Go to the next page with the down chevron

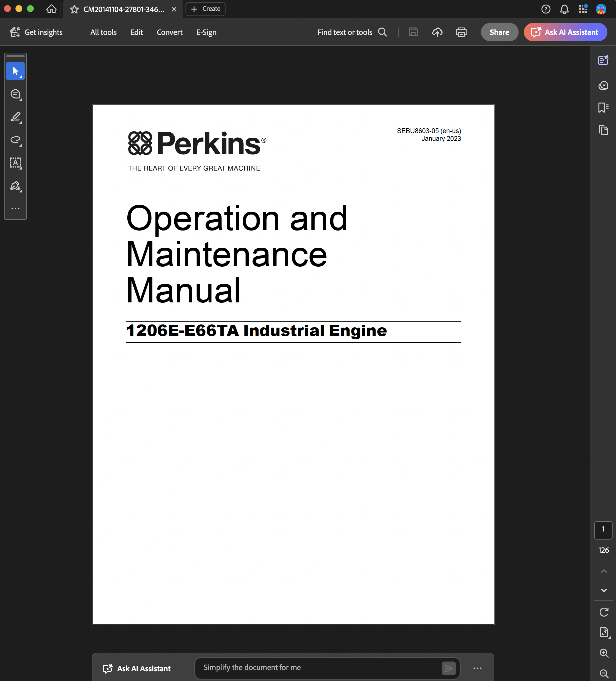603,591
